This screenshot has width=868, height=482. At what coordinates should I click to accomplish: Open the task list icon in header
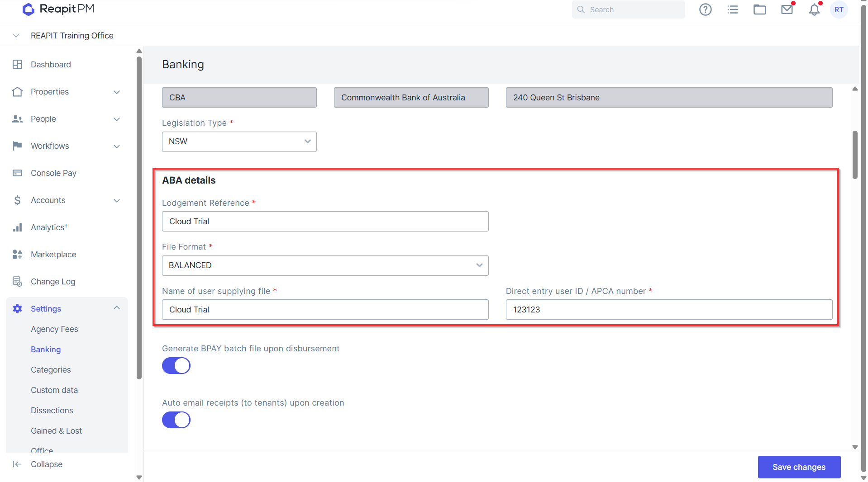click(733, 9)
